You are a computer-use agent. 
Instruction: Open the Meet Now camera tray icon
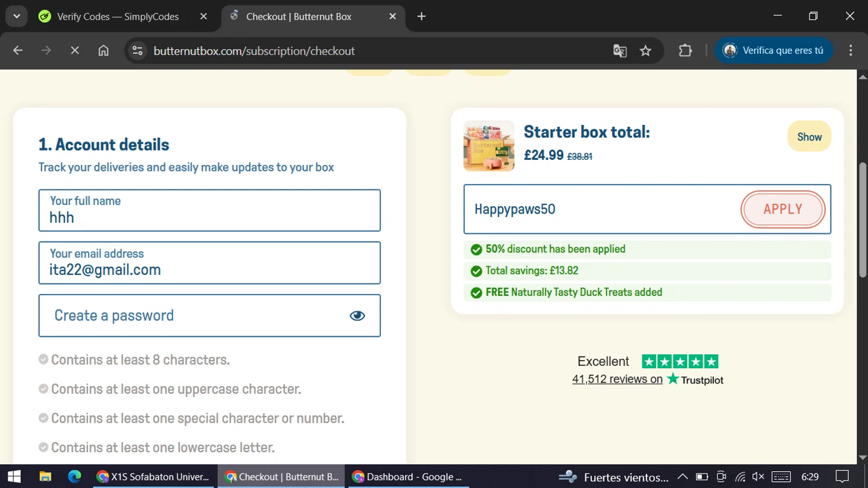721,476
